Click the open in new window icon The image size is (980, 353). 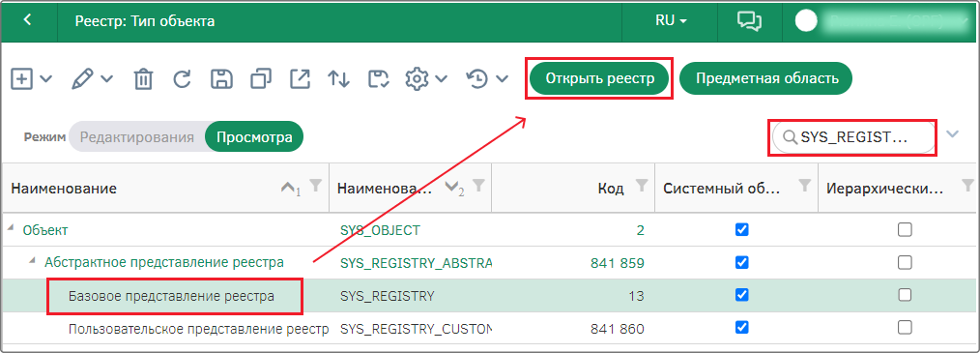(300, 79)
